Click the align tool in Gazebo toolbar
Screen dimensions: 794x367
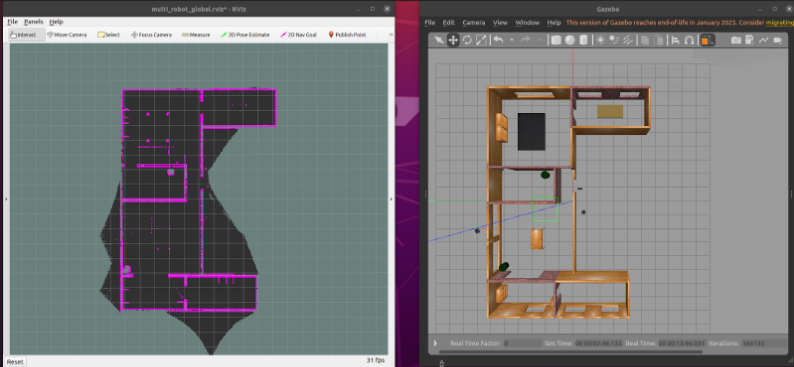(x=676, y=40)
